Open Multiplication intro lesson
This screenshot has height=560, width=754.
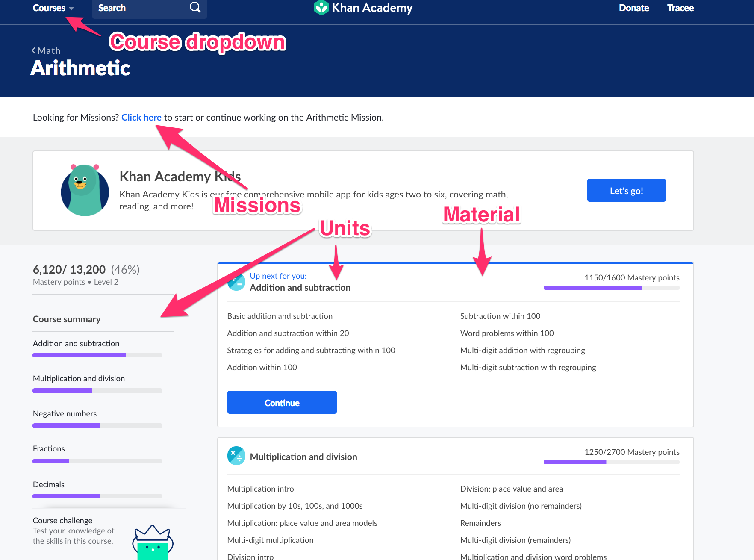click(260, 489)
